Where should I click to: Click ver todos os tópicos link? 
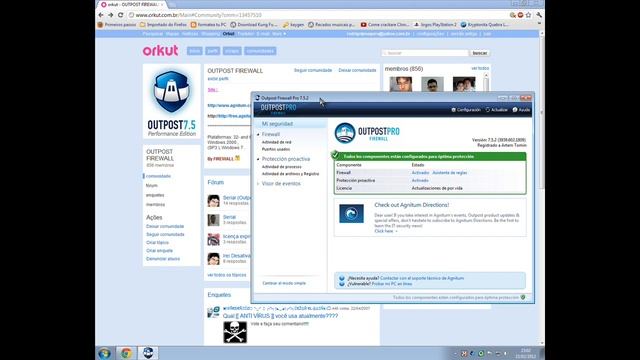(227, 275)
